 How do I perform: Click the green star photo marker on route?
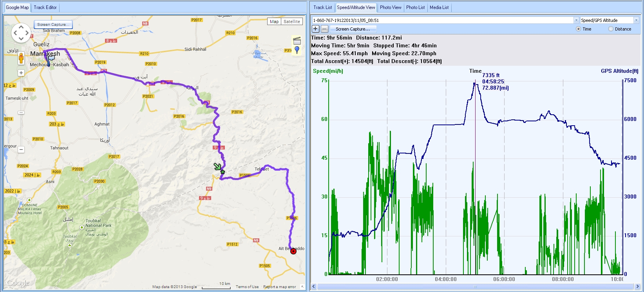click(223, 172)
